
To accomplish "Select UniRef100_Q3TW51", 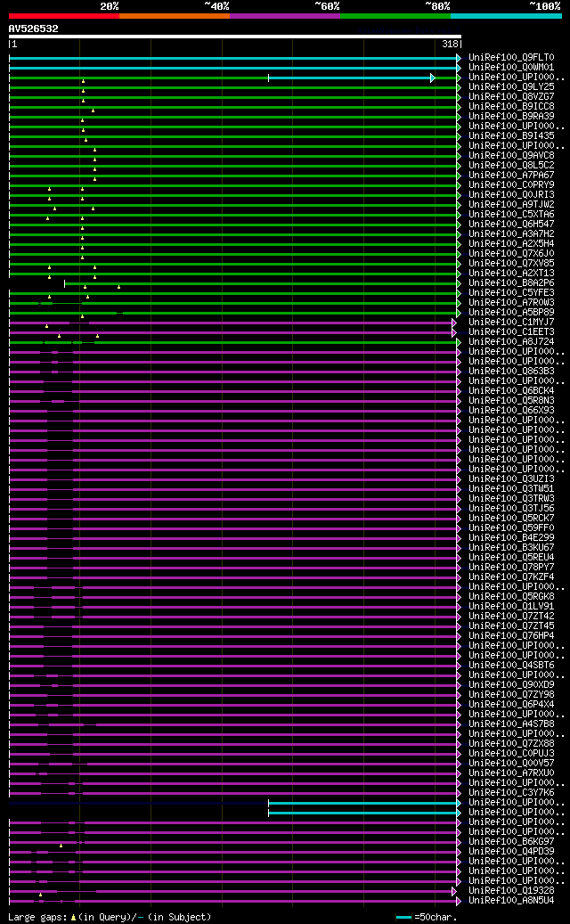I will (511, 488).
